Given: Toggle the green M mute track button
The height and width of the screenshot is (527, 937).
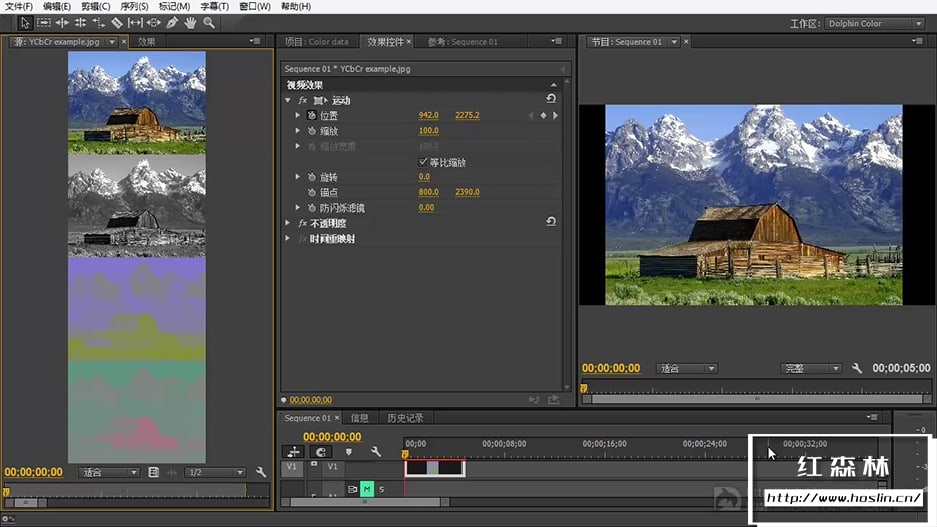Looking at the screenshot, I should 367,489.
